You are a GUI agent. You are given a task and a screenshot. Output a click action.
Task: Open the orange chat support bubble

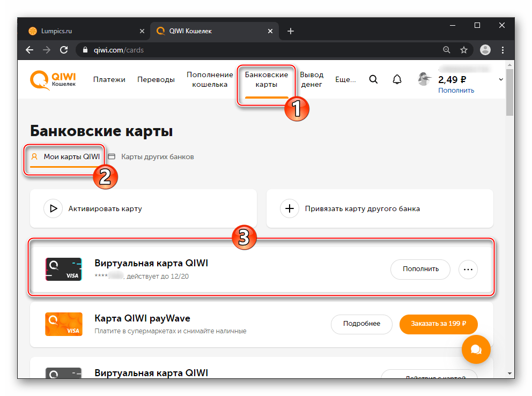click(x=476, y=349)
